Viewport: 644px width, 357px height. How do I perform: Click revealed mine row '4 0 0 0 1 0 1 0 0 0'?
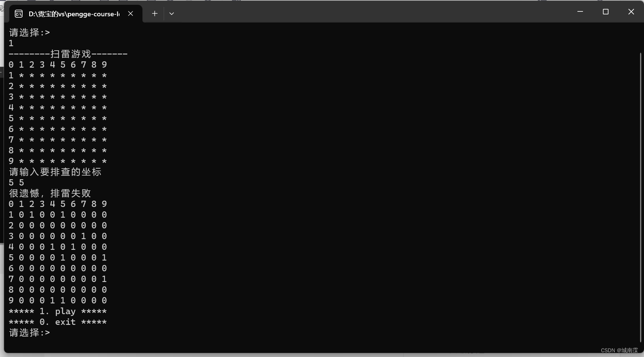58,247
